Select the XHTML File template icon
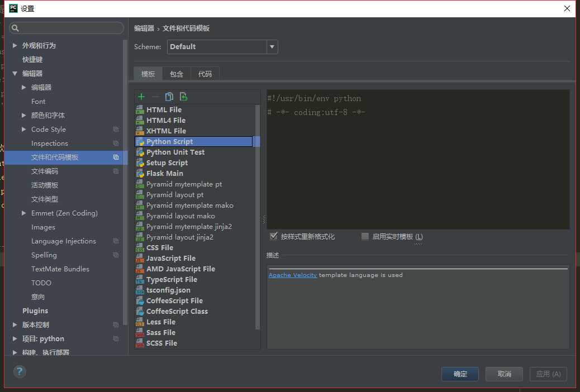Image resolution: width=580 pixels, height=392 pixels. (140, 131)
